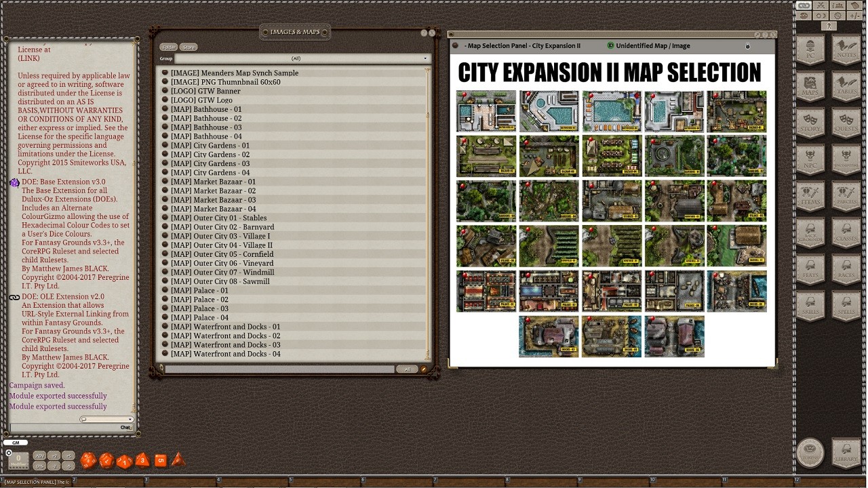Open the Library sidebar button

click(846, 452)
